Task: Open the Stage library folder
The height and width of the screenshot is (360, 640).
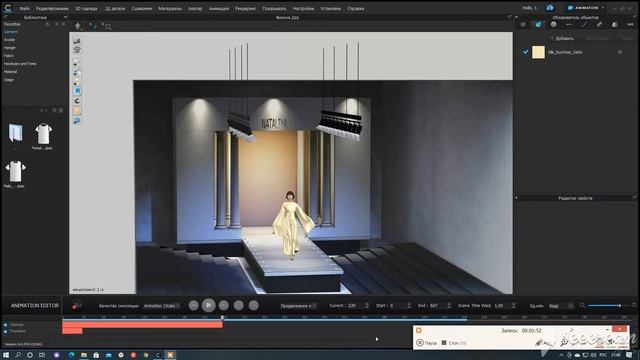Action: 9,80
